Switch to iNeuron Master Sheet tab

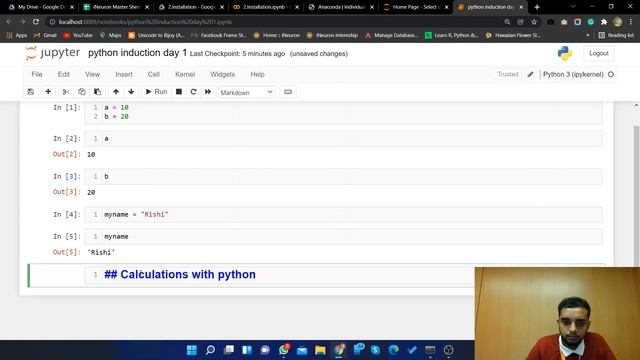point(116,7)
